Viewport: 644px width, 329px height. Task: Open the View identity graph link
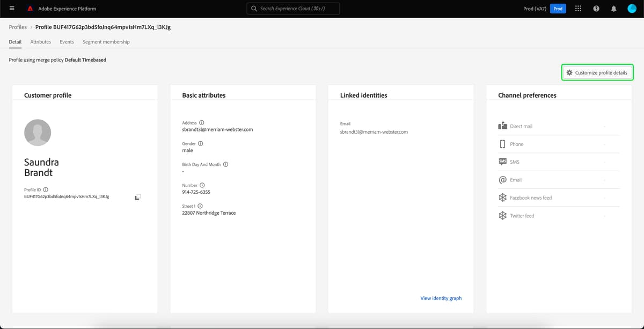pos(441,298)
